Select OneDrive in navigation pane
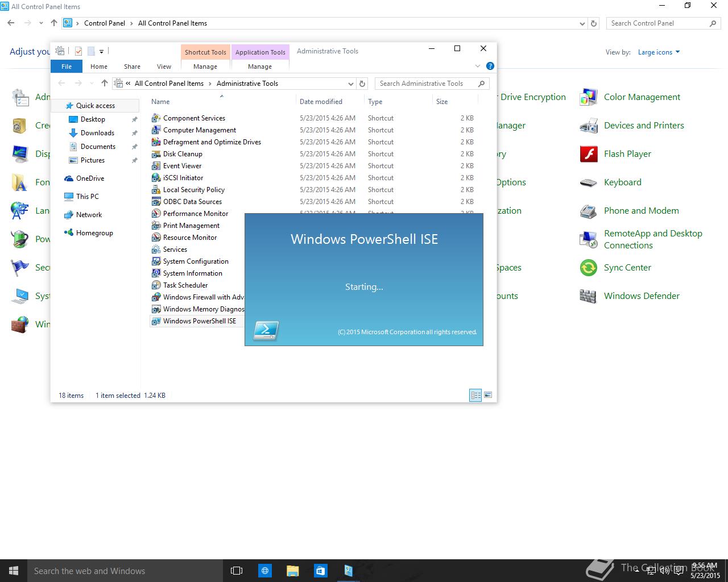This screenshot has width=728, height=582. click(90, 178)
